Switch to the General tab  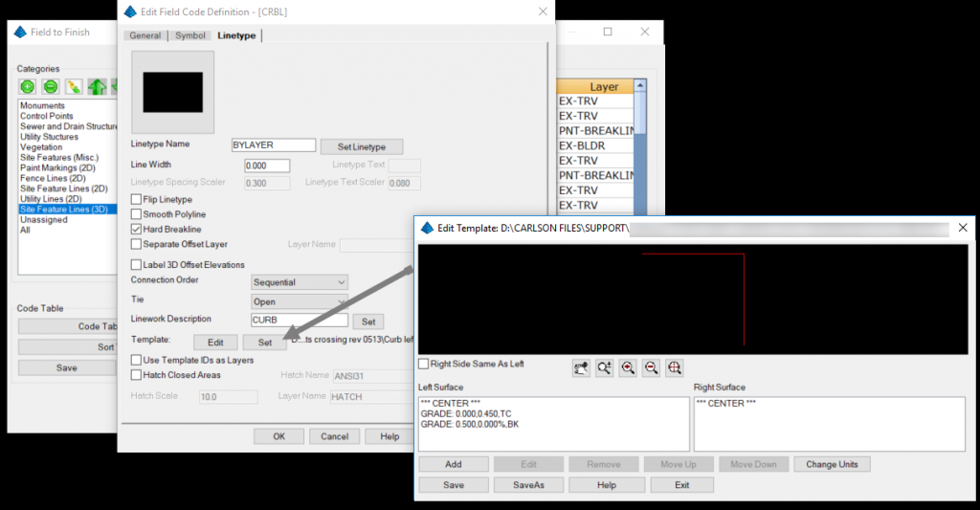point(145,35)
